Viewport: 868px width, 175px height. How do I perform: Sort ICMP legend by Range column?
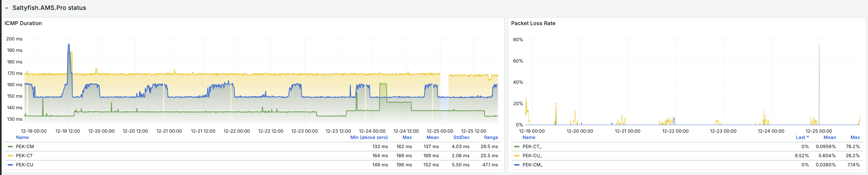point(491,137)
